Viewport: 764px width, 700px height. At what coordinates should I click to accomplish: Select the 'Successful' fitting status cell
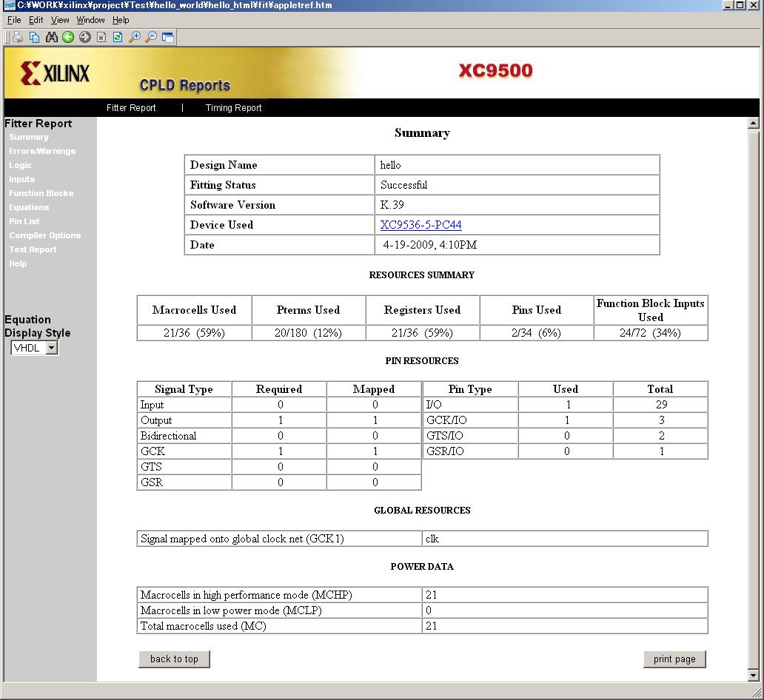[x=517, y=185]
